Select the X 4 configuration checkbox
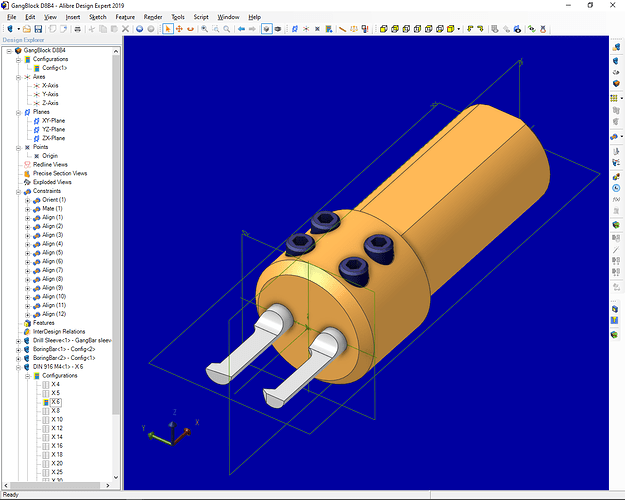Image resolution: width=625 pixels, height=500 pixels. pos(46,384)
